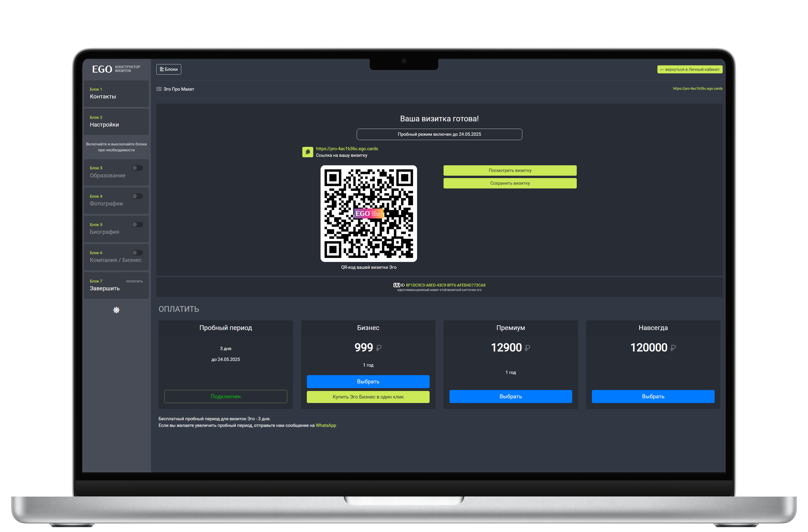
Task: Click the QR code image
Action: [368, 213]
